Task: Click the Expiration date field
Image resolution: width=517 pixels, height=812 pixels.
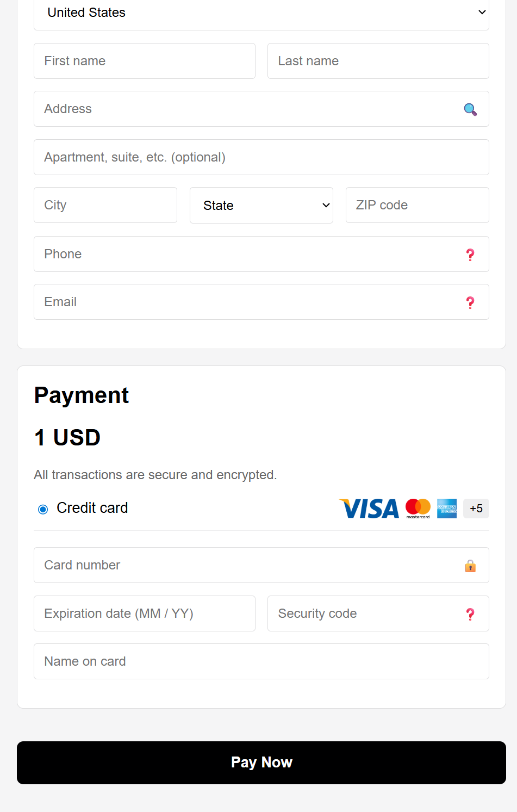Action: tap(145, 613)
